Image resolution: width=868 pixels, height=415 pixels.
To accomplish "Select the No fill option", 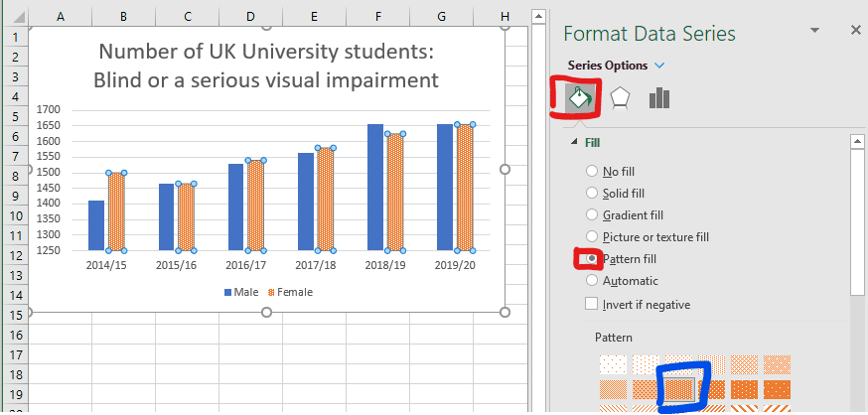I will pos(594,172).
